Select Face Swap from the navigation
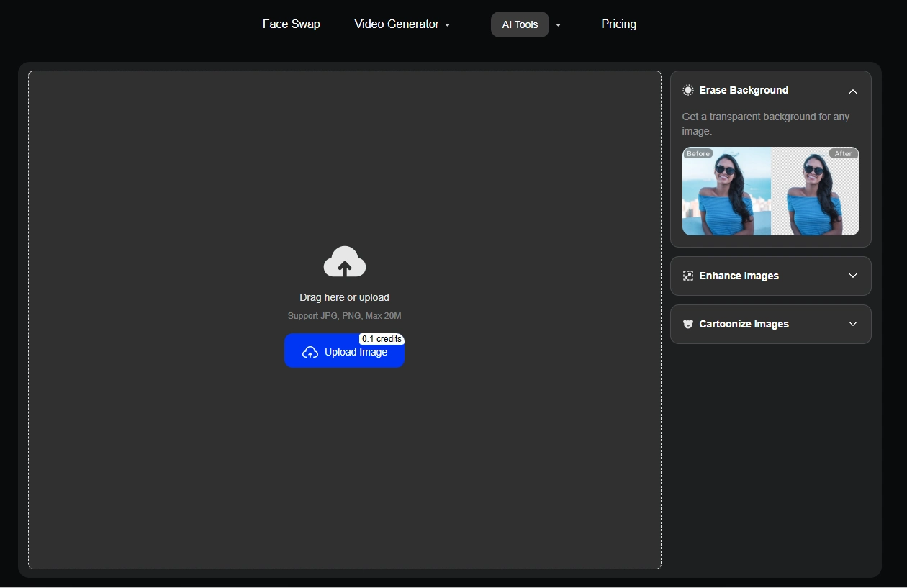 pyautogui.click(x=291, y=24)
